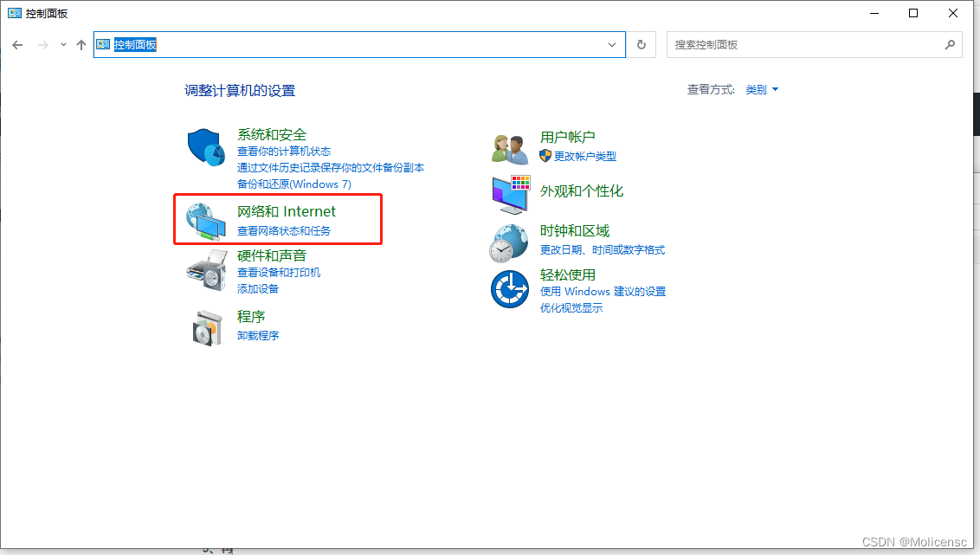Click the 控制面板 address bar text
980x555 pixels.
135,45
